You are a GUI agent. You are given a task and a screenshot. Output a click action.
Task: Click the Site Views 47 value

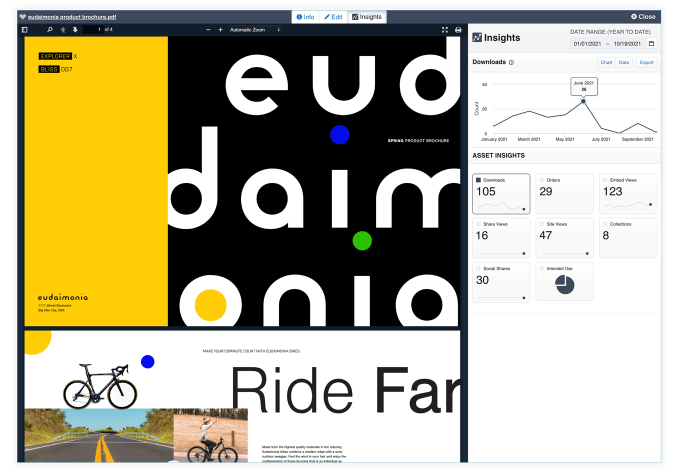click(x=546, y=236)
